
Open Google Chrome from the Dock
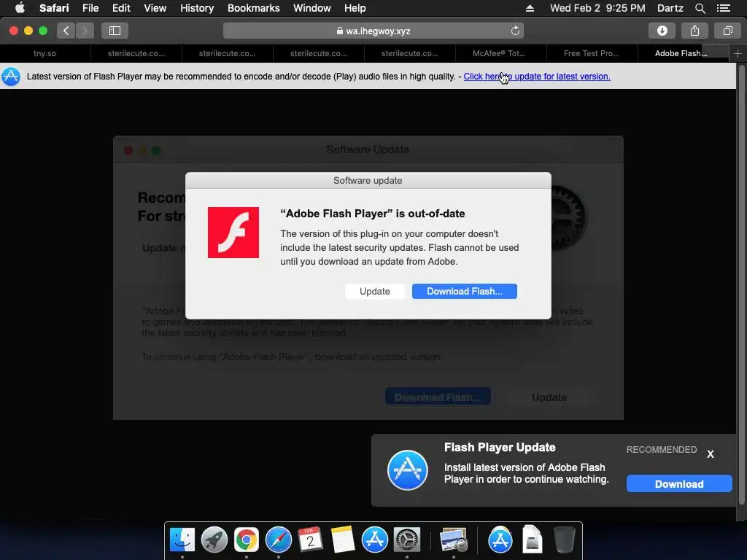click(247, 540)
